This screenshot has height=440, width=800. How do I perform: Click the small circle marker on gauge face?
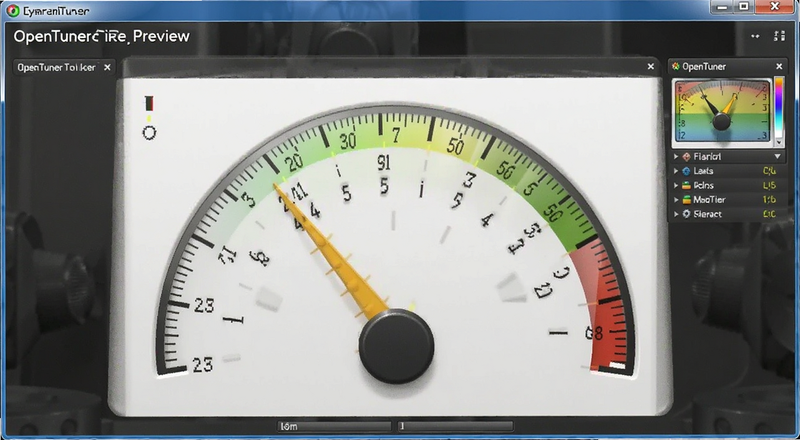coord(149,133)
